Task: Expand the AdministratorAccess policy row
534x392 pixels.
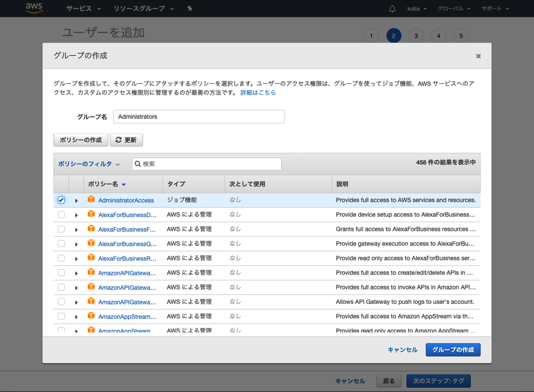Action: tap(76, 201)
